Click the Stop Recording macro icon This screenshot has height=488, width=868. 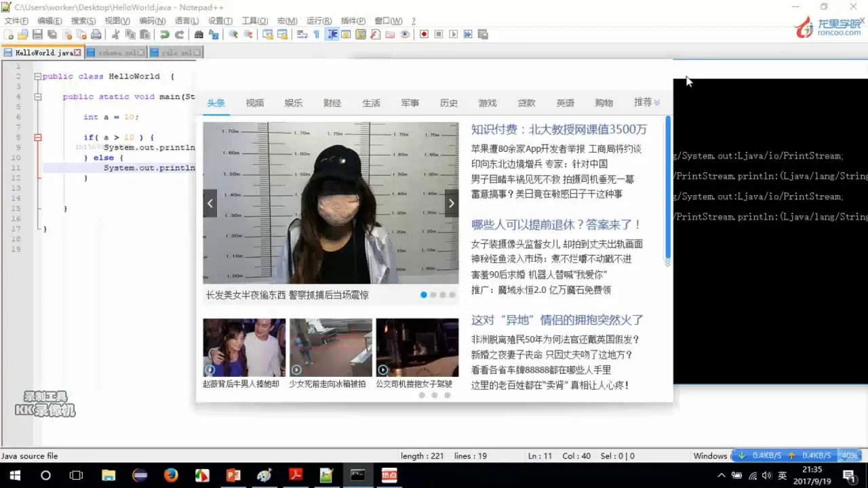tap(439, 35)
